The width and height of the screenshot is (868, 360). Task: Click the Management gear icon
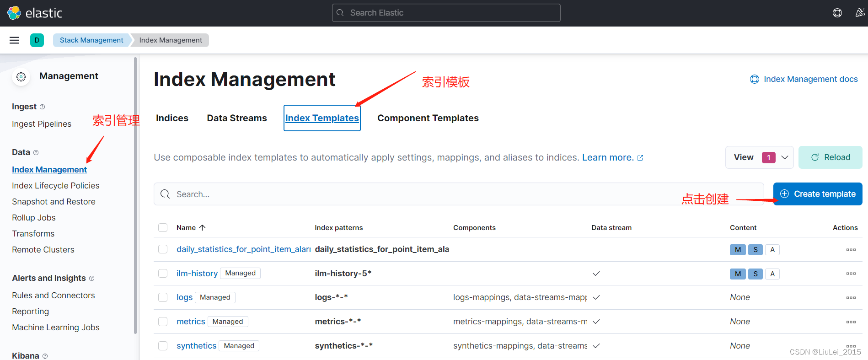(21, 77)
